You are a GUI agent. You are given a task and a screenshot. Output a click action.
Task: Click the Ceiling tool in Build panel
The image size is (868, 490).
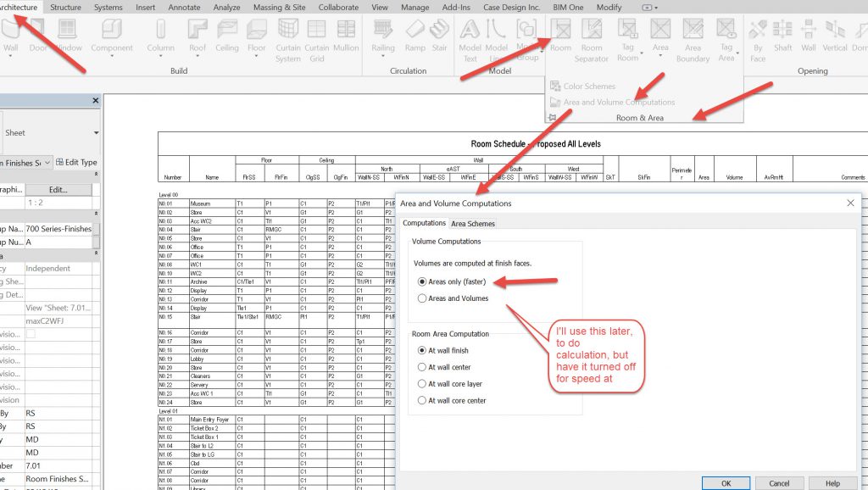227,36
